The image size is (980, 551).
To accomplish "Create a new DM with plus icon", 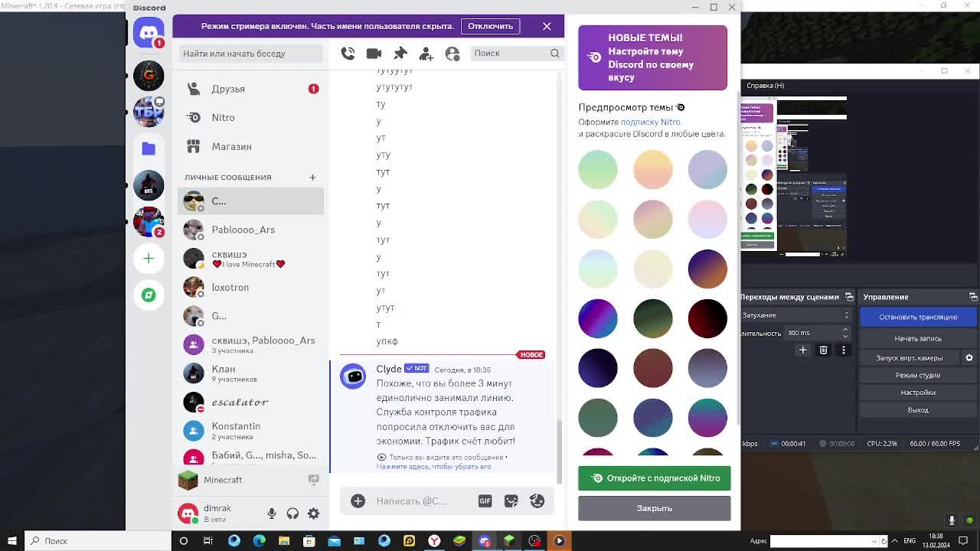I will tap(312, 178).
